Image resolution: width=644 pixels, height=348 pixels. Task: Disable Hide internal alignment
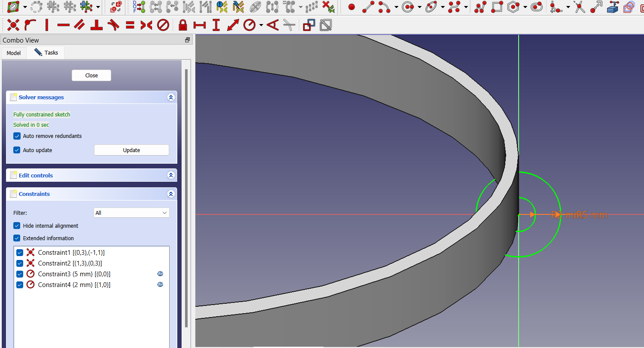click(x=16, y=226)
